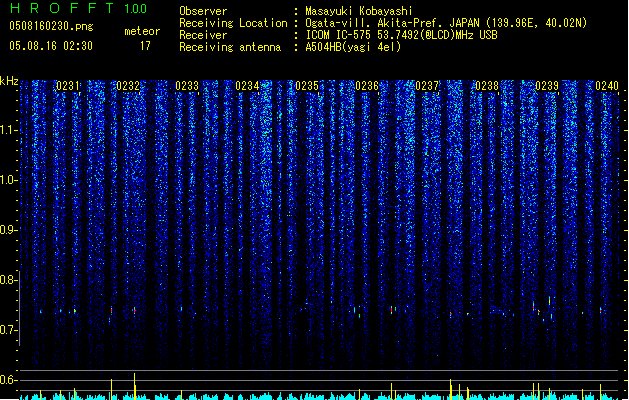Click the 0236 time marker
Viewport: 629px width, 400px height.
click(367, 86)
